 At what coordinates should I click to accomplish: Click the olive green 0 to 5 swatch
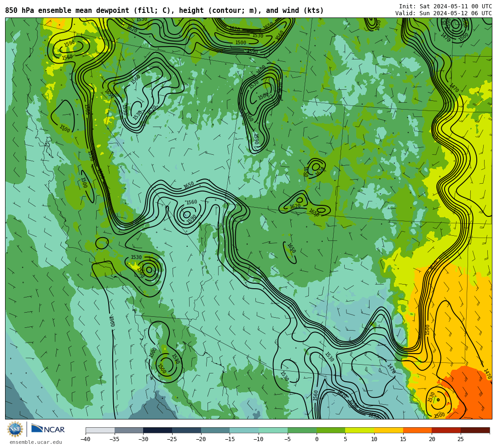click(x=330, y=430)
